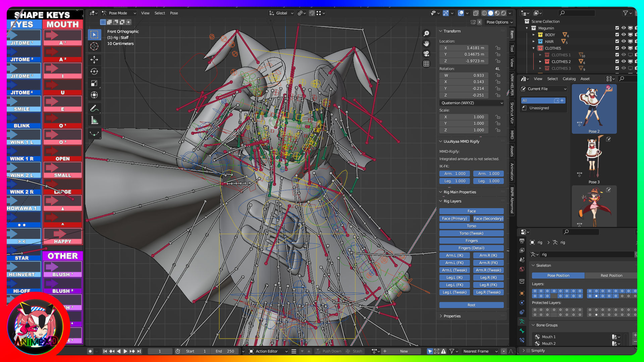Click the Rest Position button
This screenshot has height=362, width=644.
[611, 276]
